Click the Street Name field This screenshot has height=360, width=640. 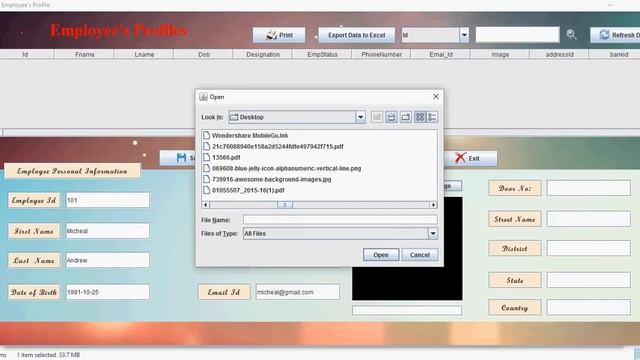589,219
